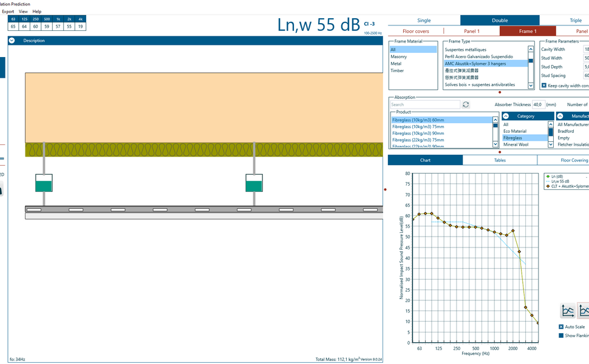Toggle the Auto Scale checkbox
Viewport: 589px width, 364px height.
tap(561, 327)
